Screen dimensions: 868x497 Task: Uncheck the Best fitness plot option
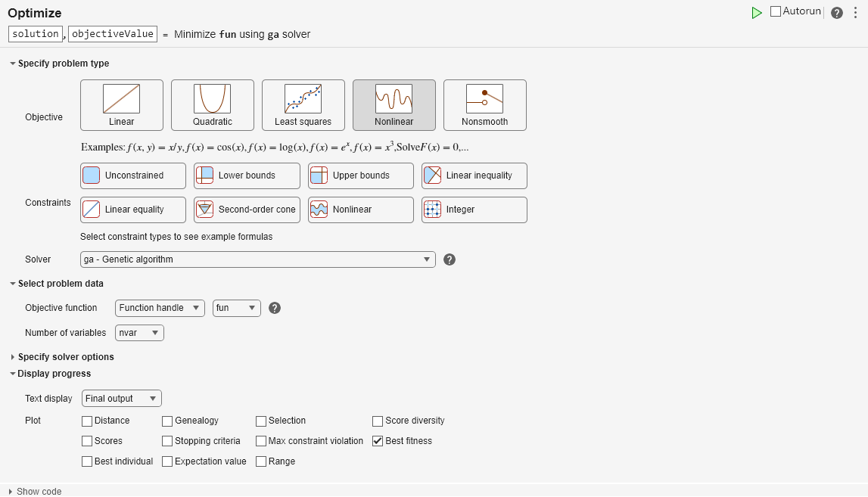378,441
